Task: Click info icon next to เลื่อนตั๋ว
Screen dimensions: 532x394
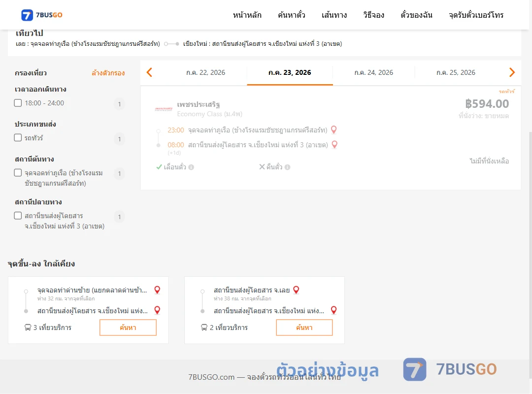Action: click(191, 167)
